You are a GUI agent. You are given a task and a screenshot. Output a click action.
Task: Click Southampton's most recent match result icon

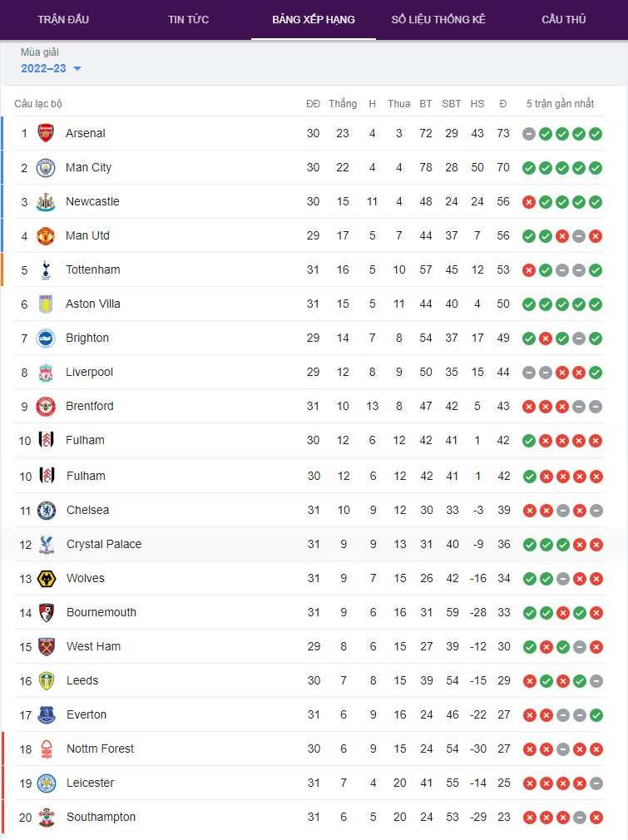[596, 817]
